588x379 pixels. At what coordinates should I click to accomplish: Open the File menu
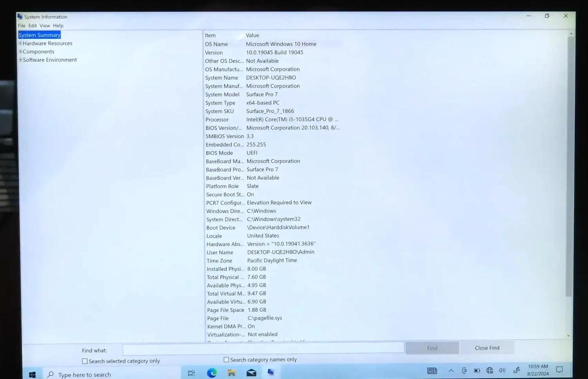coord(22,25)
